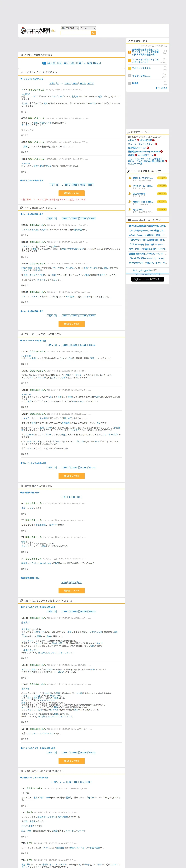Click 掲示板にレスする under the ブルーアーカイブ thread

pos(72,476)
